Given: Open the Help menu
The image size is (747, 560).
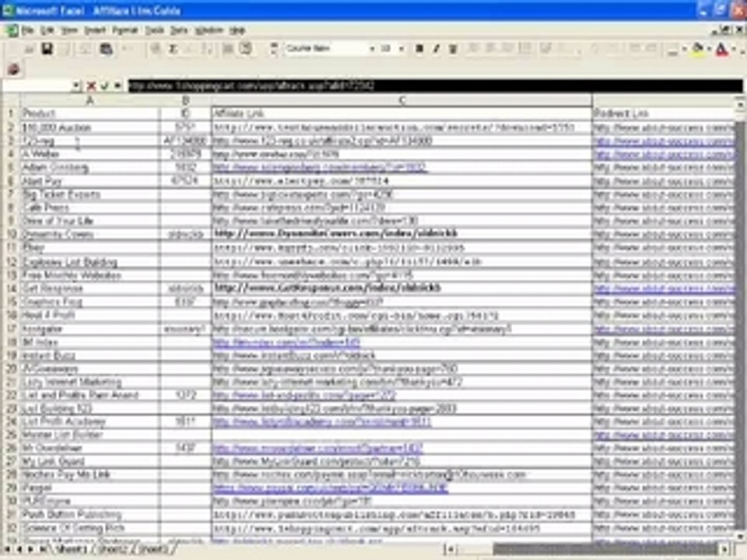Looking at the screenshot, I should pyautogui.click(x=237, y=30).
